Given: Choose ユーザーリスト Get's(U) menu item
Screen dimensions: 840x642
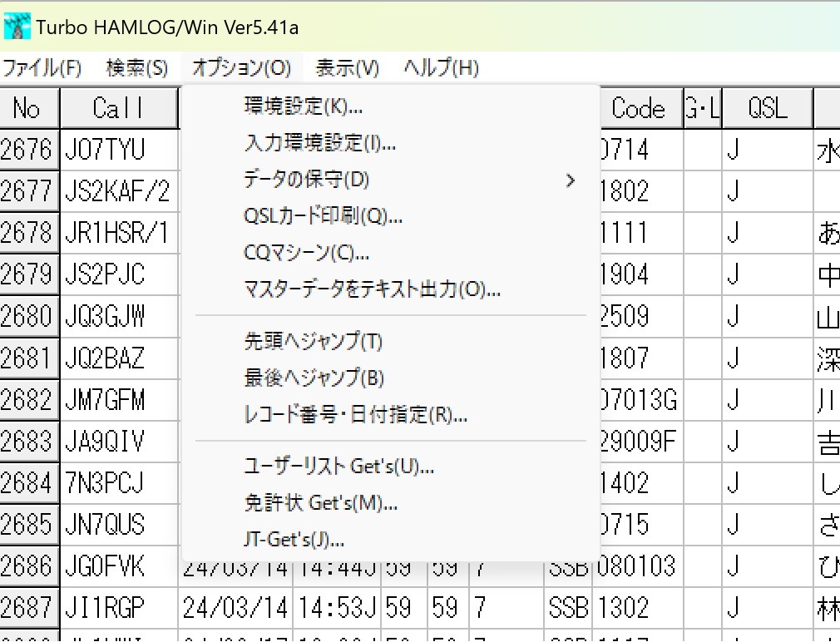Looking at the screenshot, I should click(338, 467).
